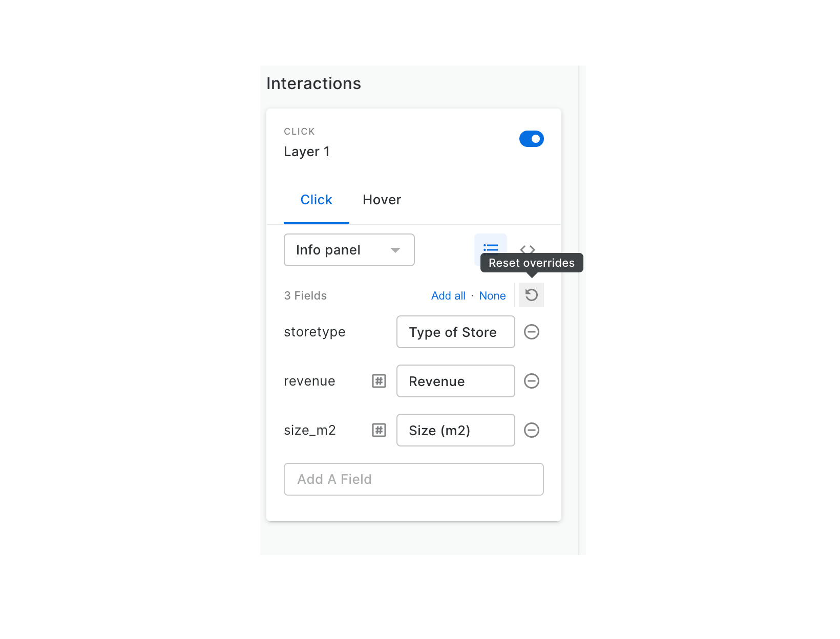Viewport: 840px width, 639px height.
Task: Click the Reset overrides icon
Action: 532,295
